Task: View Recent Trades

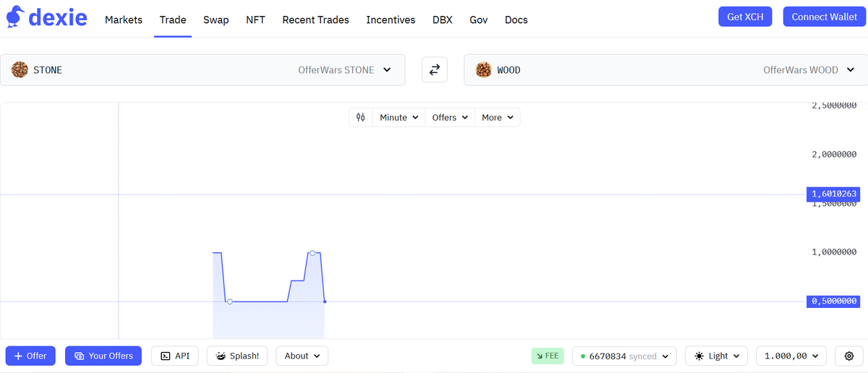Action: point(315,20)
